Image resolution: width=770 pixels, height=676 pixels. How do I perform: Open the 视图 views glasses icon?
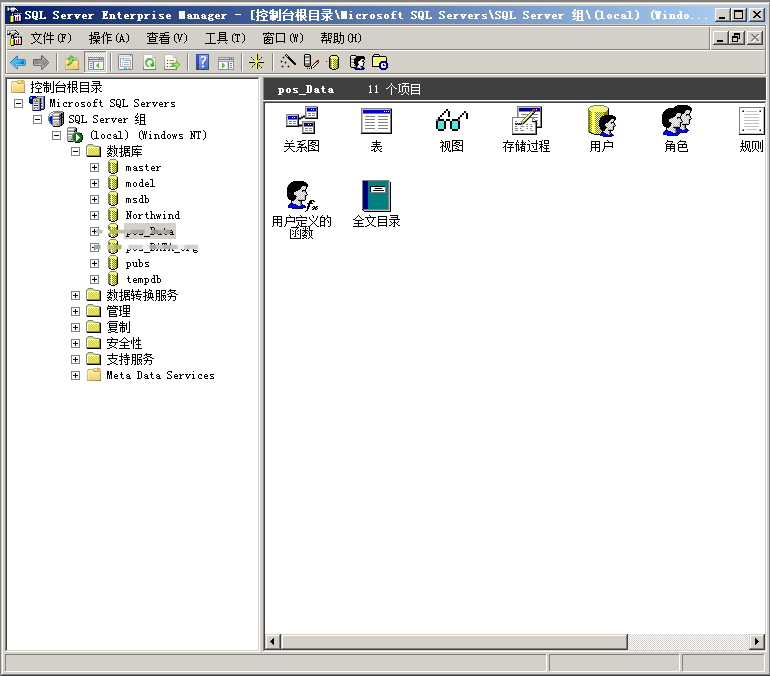(451, 122)
